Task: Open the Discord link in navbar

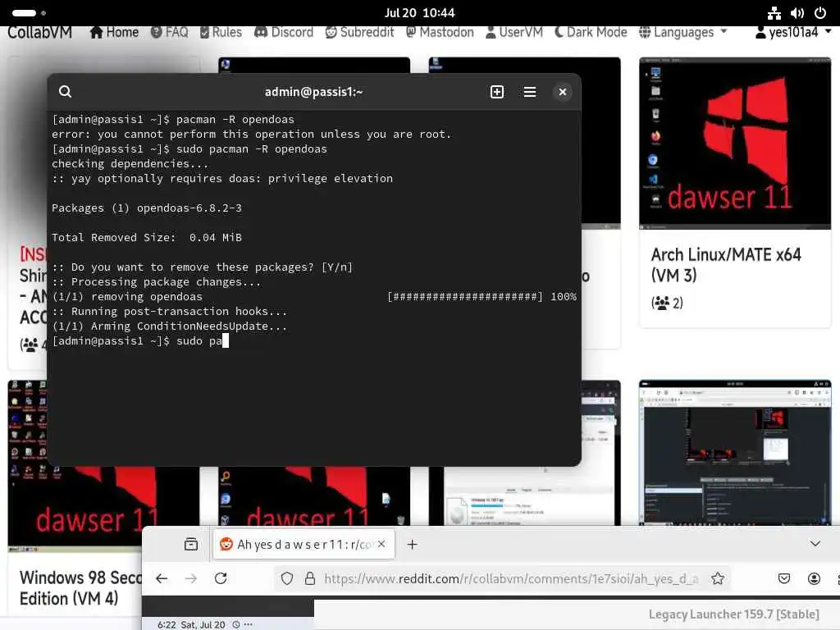Action: pyautogui.click(x=284, y=32)
